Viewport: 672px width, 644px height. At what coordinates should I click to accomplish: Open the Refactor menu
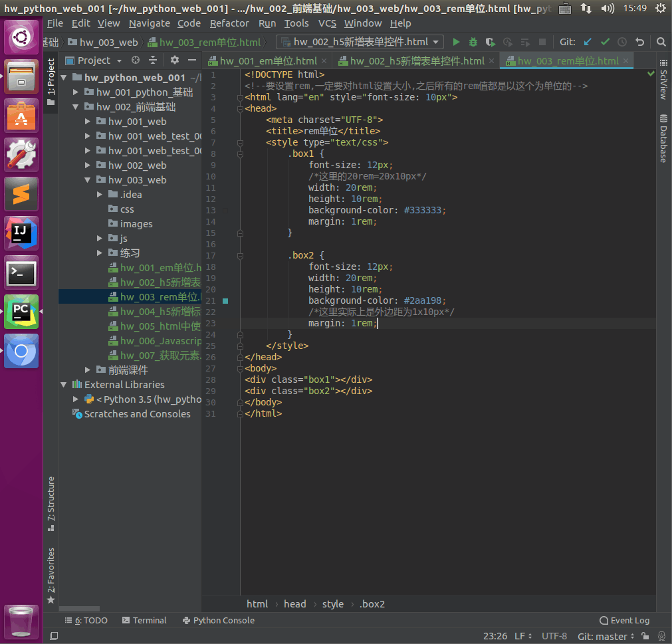(x=229, y=23)
